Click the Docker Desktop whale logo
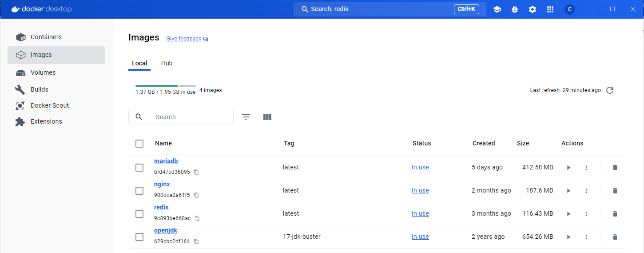Image resolution: width=644 pixels, height=253 pixels. click(16, 9)
